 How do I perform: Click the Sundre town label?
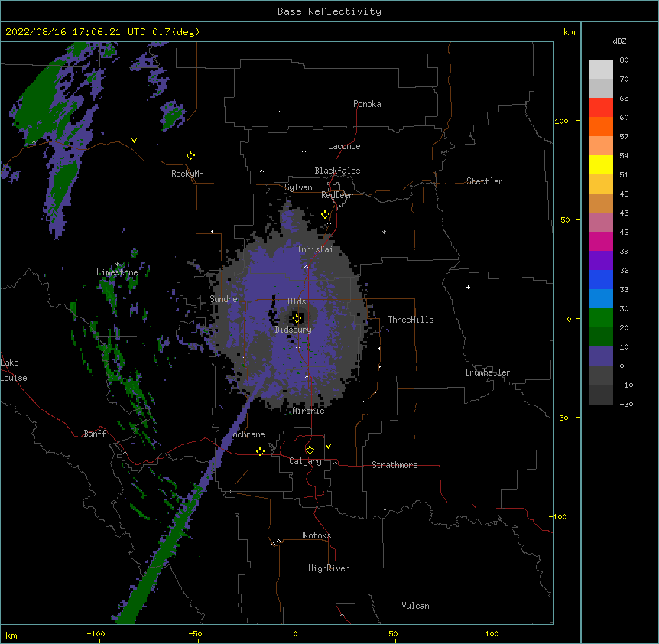click(x=223, y=299)
